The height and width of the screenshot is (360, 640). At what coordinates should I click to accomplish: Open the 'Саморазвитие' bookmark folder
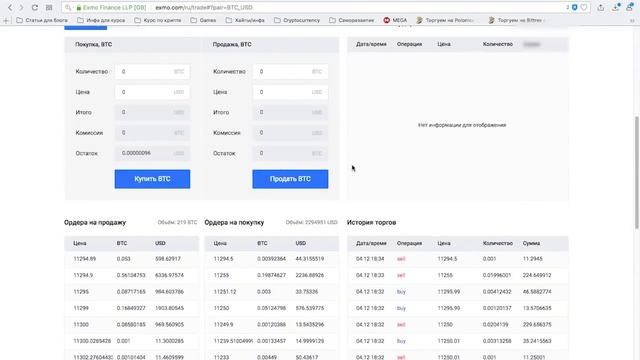coord(352,20)
